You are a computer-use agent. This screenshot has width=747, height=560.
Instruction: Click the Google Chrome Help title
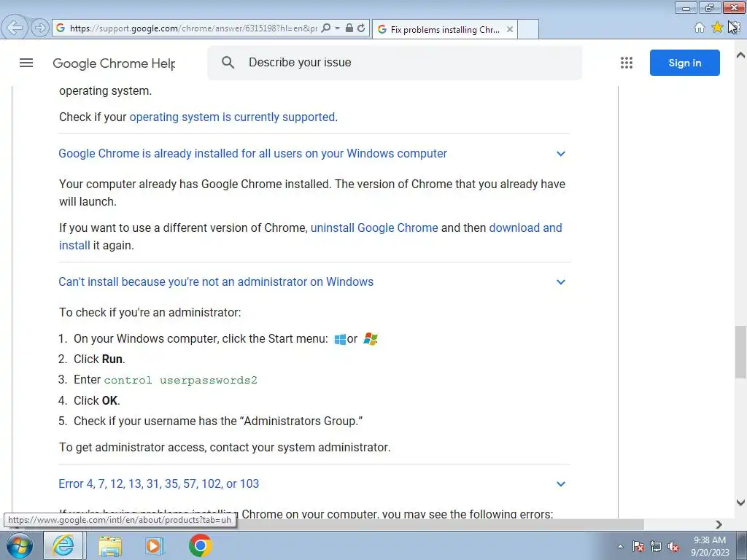point(114,63)
